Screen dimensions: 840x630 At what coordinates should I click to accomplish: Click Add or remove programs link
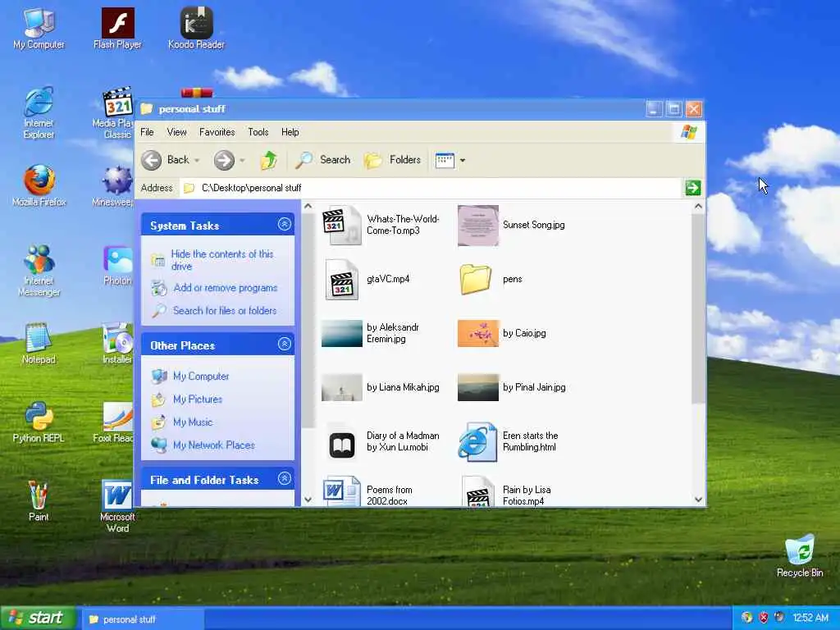225,288
